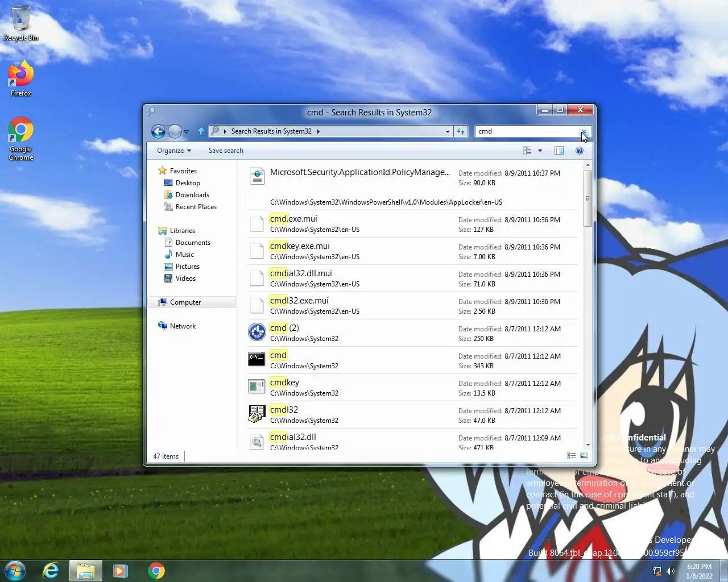Viewport: 728px width, 582px height.
Task: Click the cmdkey result name
Action: coord(284,383)
